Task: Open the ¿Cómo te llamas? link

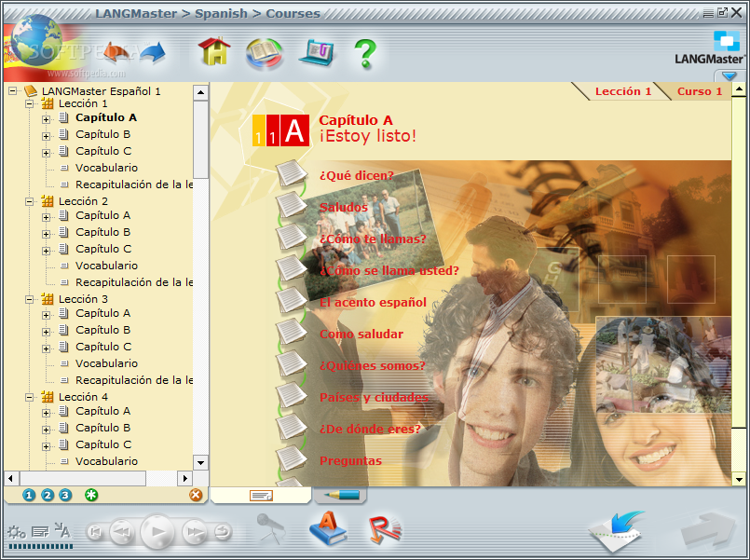Action: click(x=373, y=239)
